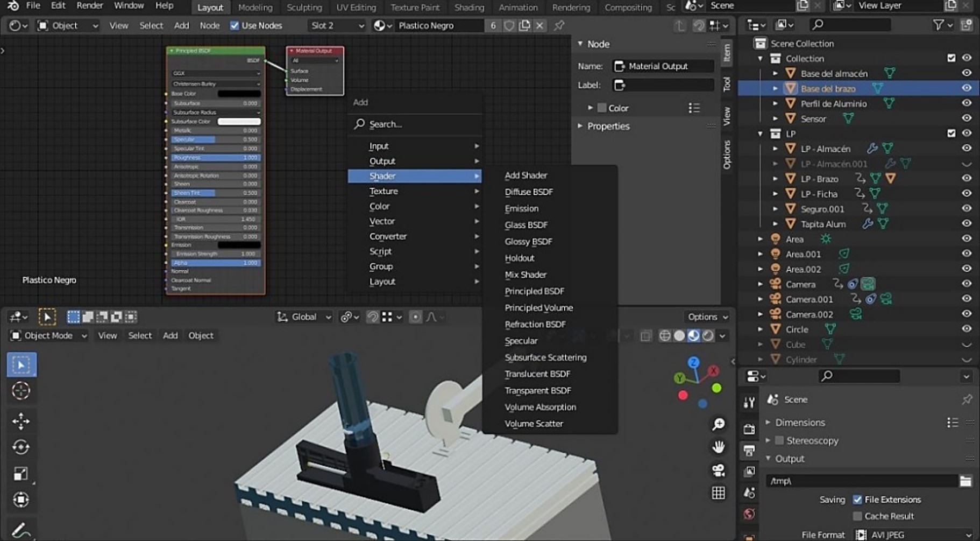Click the fake user shield icon for material
The height and width of the screenshot is (541, 980).
509,25
